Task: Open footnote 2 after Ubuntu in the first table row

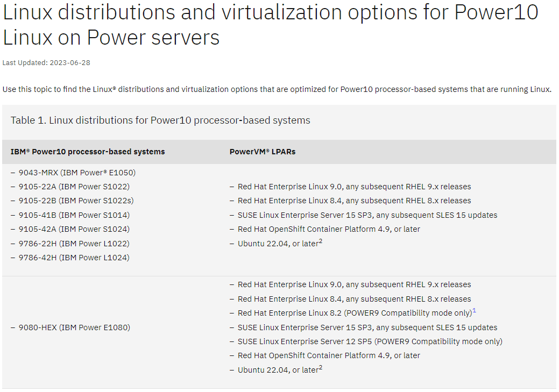Action: click(321, 241)
